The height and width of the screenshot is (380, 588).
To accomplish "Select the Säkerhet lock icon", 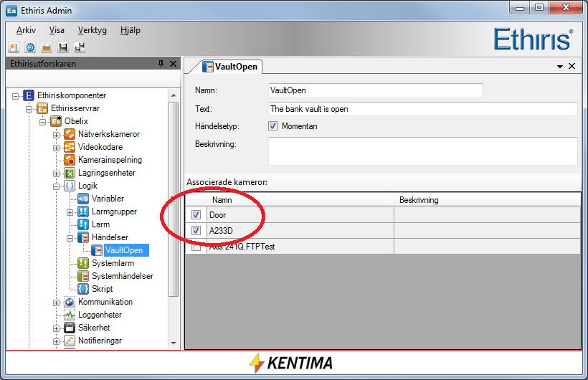I will click(70, 328).
